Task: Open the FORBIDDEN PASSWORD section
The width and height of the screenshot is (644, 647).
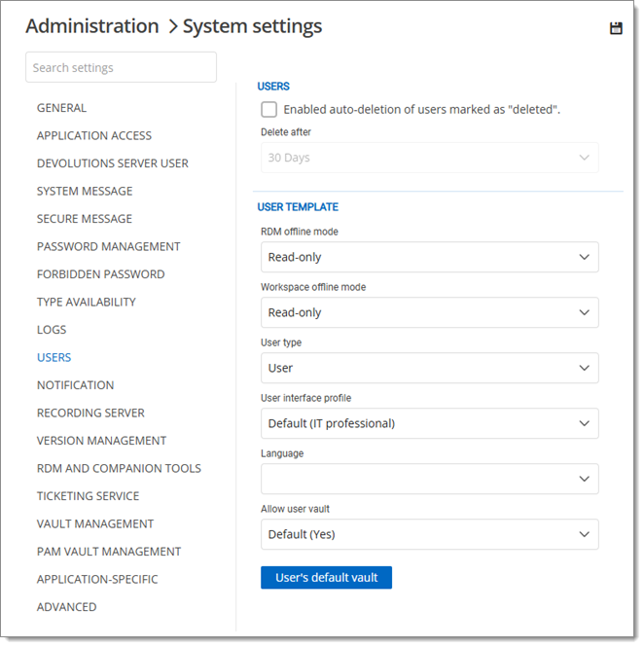Action: pyautogui.click(x=100, y=274)
